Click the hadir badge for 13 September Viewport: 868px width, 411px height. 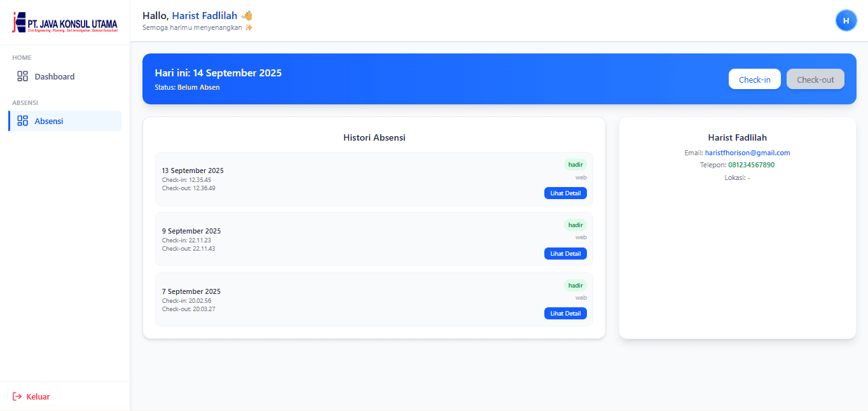click(575, 164)
